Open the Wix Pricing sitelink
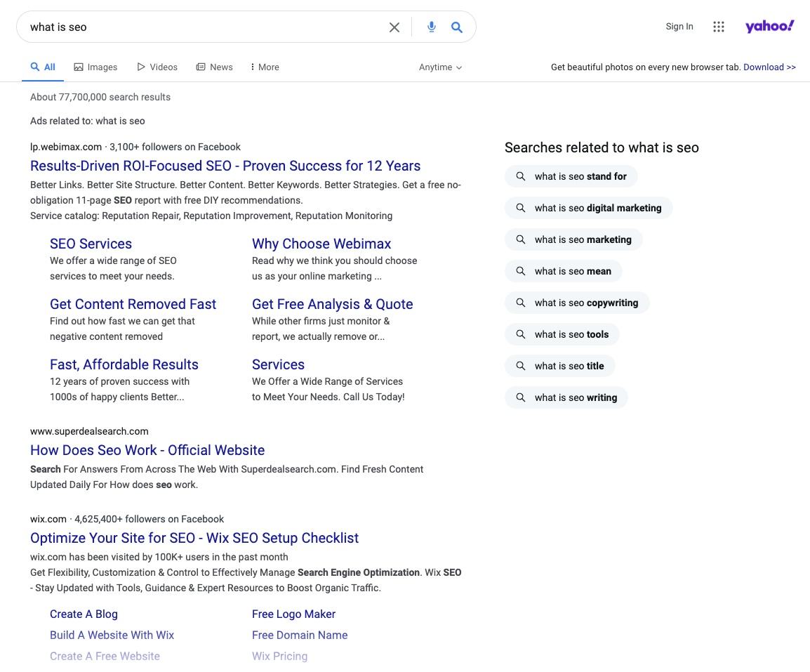The image size is (810, 672). tap(279, 657)
